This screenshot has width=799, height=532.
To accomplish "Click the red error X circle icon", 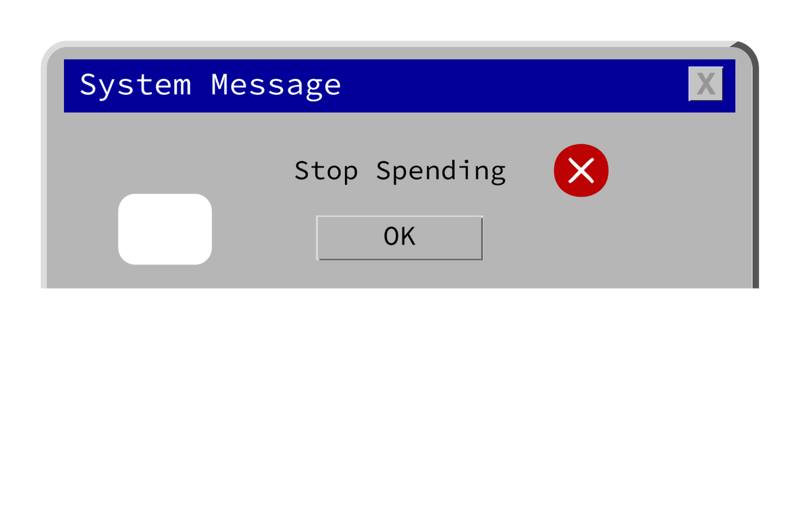I will pos(581,170).
